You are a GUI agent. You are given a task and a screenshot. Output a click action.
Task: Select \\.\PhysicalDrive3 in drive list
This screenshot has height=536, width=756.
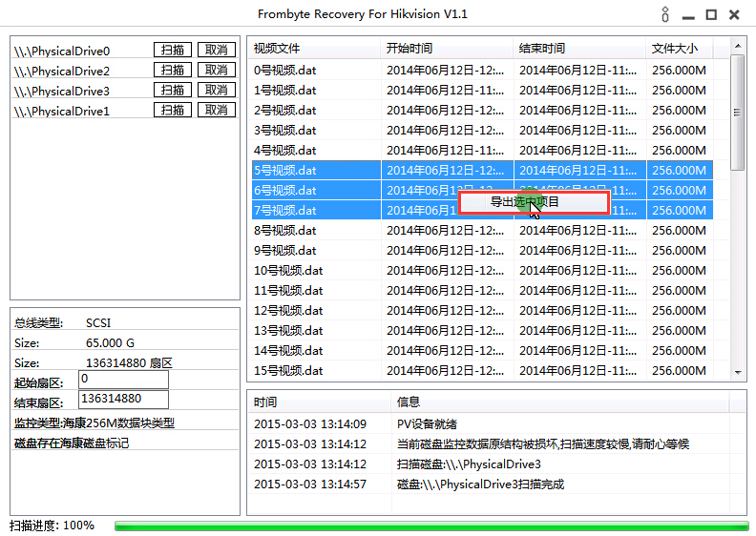[x=62, y=91]
